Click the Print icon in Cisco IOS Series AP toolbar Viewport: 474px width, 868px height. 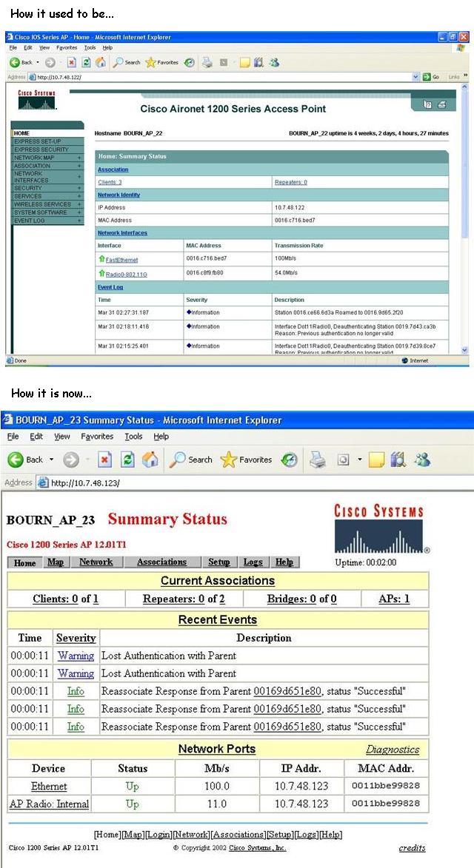point(207,63)
